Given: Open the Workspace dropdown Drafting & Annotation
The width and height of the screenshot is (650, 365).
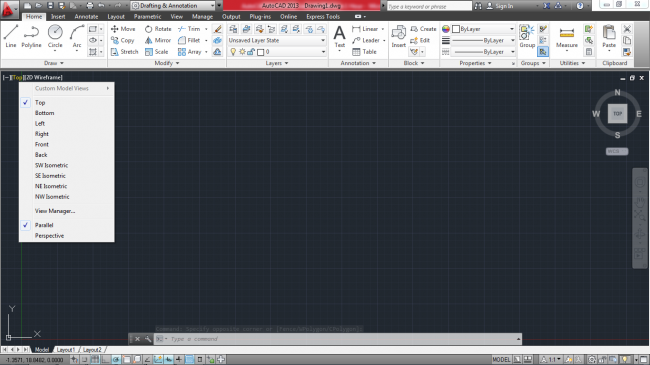Looking at the screenshot, I should 173,6.
